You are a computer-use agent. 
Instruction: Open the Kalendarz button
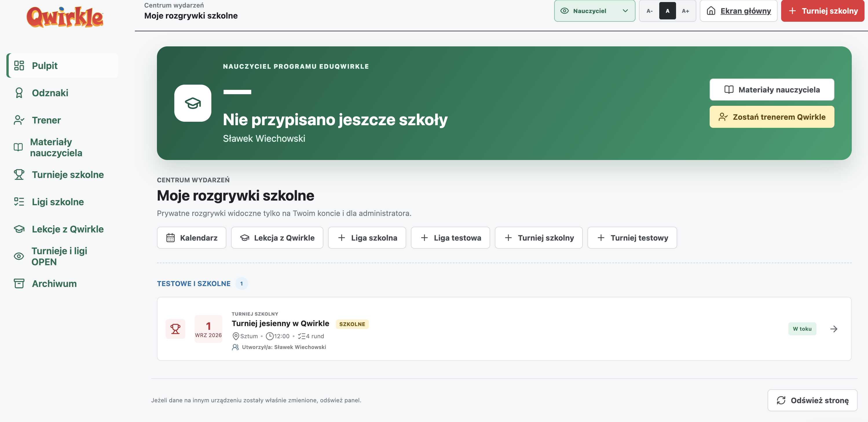(x=191, y=237)
